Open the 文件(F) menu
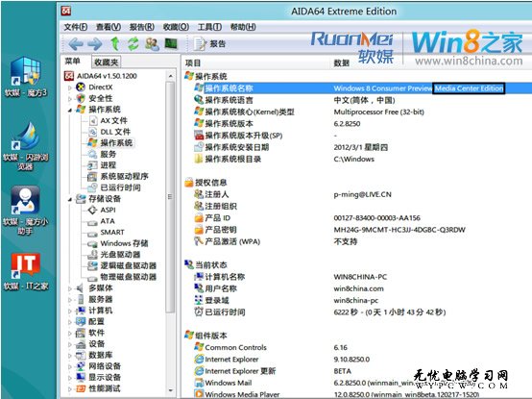532x399 pixels. [x=76, y=27]
